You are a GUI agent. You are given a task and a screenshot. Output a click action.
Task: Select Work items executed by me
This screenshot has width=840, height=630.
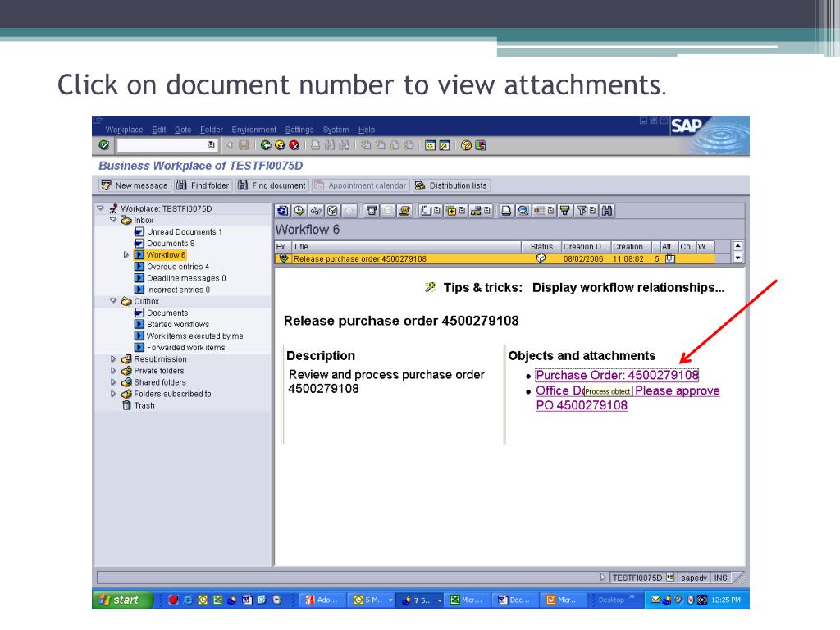tap(195, 336)
